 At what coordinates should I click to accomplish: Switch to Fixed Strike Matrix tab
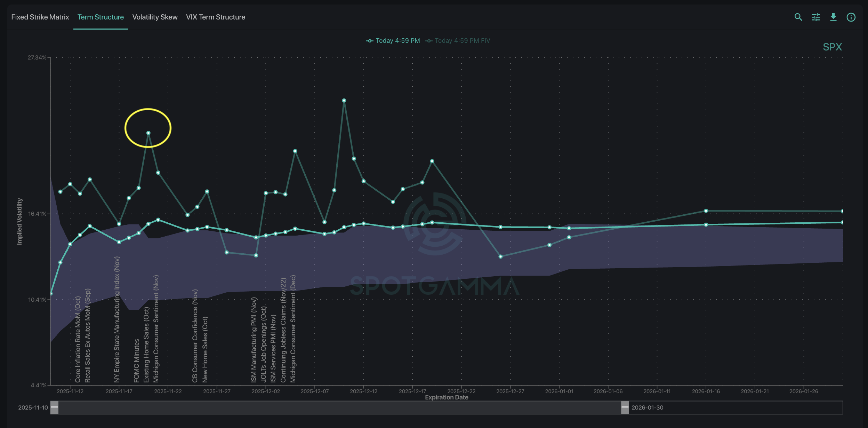click(x=40, y=17)
